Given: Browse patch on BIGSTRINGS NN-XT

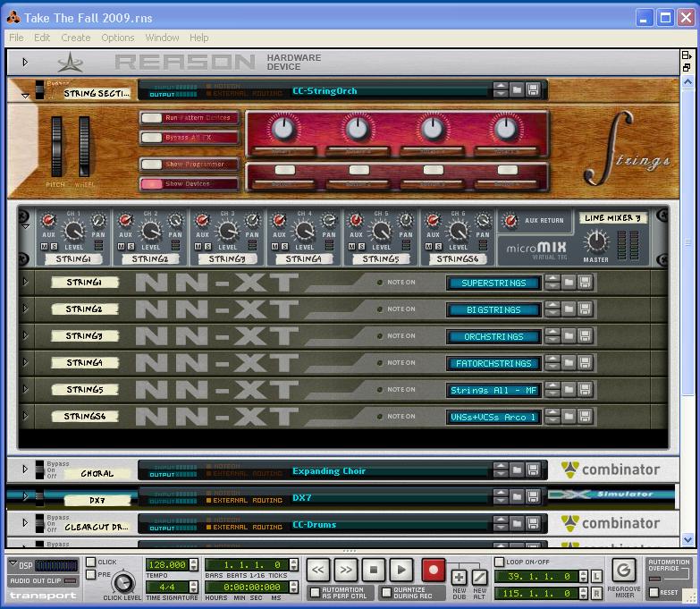Looking at the screenshot, I should coord(569,309).
